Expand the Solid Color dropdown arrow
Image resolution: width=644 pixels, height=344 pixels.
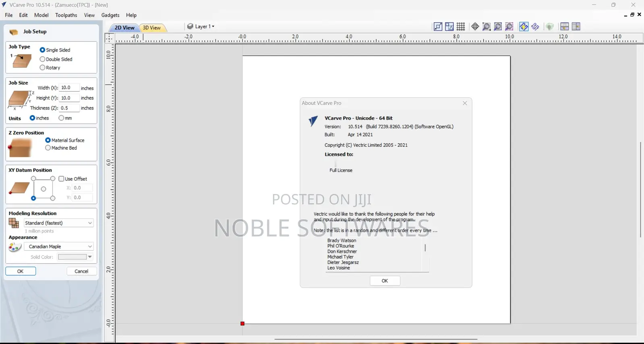tap(90, 257)
